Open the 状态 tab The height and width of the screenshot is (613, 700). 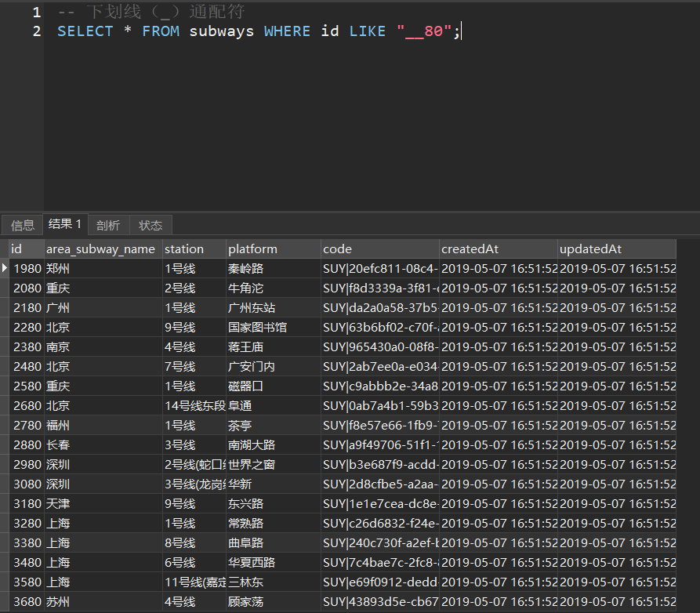tap(150, 225)
